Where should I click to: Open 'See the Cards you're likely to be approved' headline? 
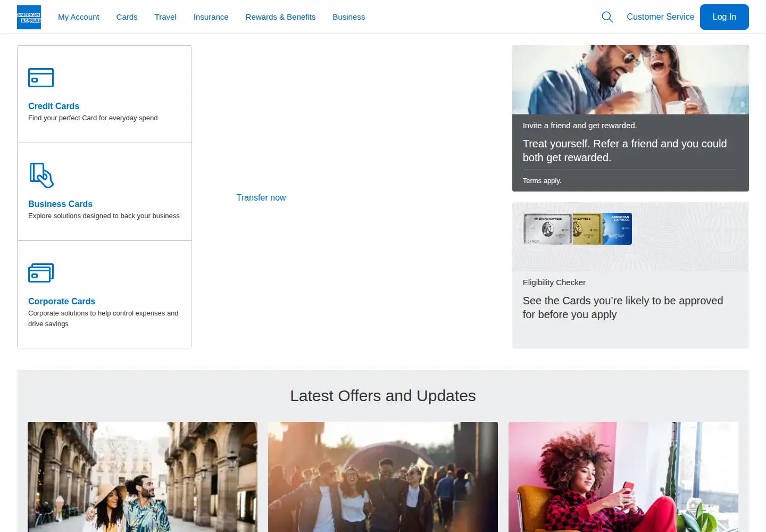(x=623, y=307)
